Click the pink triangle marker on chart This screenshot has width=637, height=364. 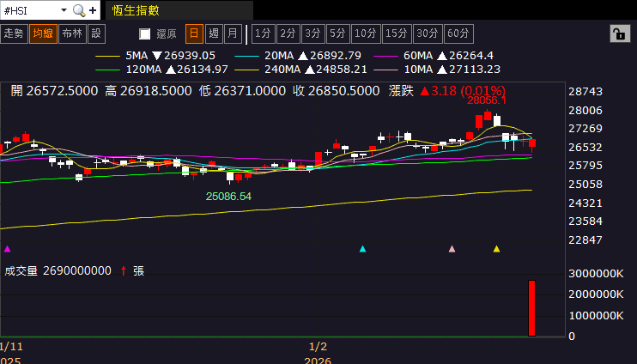[x=452, y=249]
